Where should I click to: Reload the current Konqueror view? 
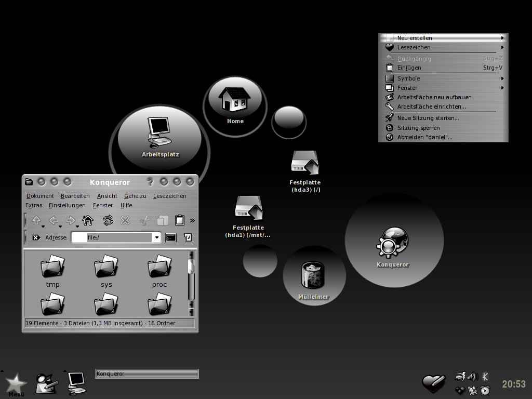point(108,220)
